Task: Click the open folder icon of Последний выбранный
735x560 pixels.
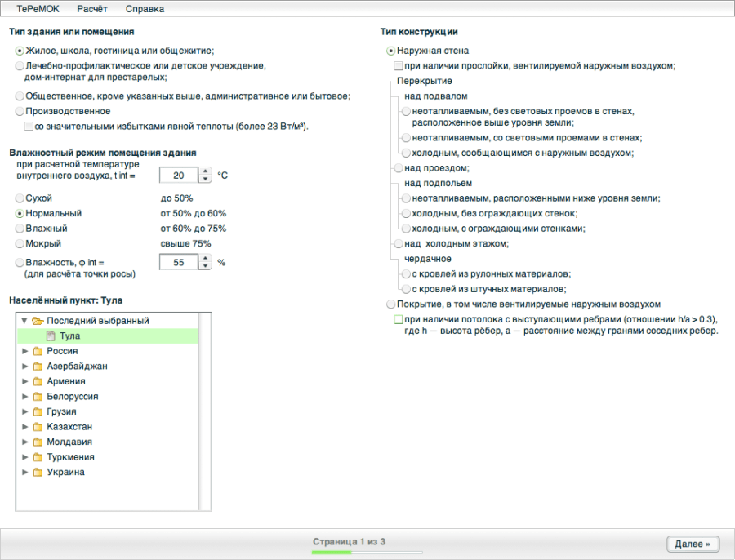Action: click(38, 321)
